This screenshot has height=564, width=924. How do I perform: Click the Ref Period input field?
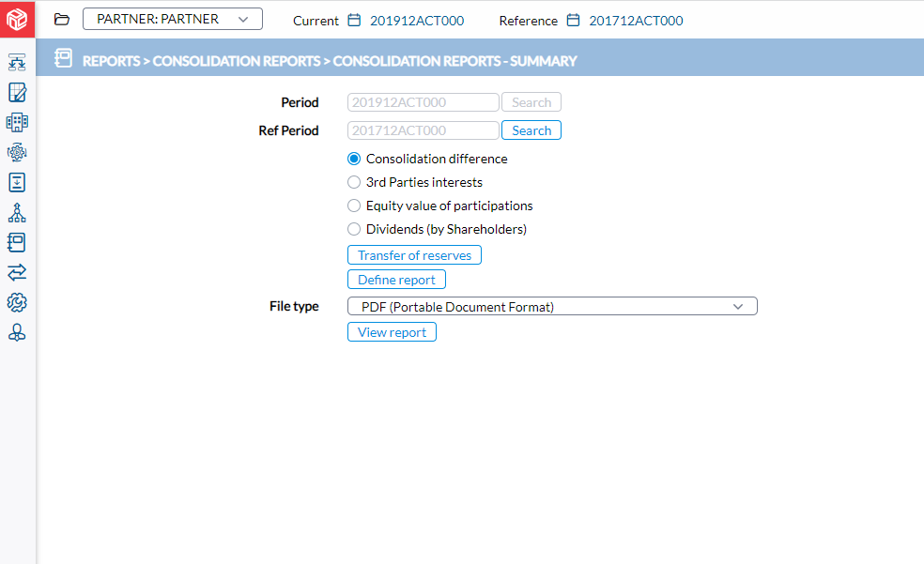click(x=423, y=130)
